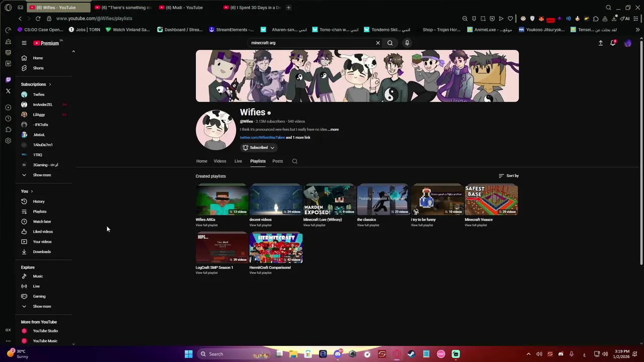Open X panel in Opera sidebar

pos(8,91)
